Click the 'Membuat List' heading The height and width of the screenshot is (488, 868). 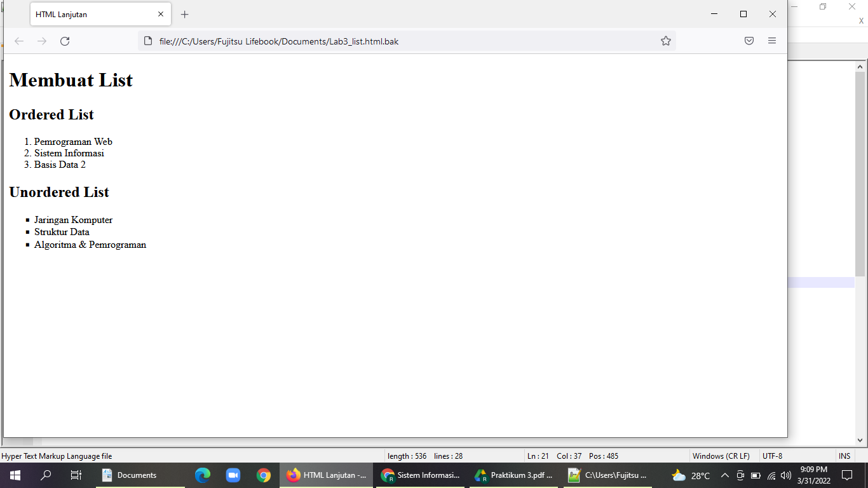[x=71, y=80]
